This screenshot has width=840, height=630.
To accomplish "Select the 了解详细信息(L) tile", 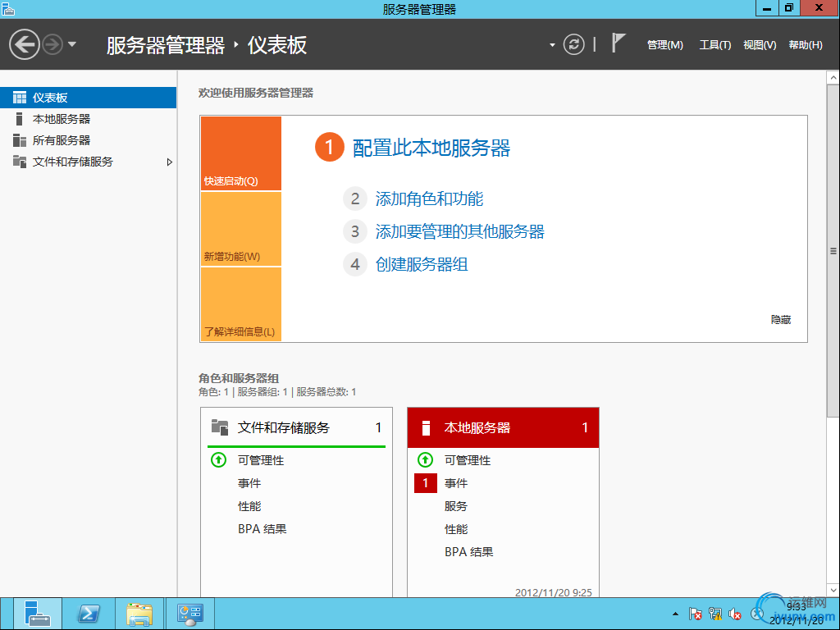I will coord(241,304).
